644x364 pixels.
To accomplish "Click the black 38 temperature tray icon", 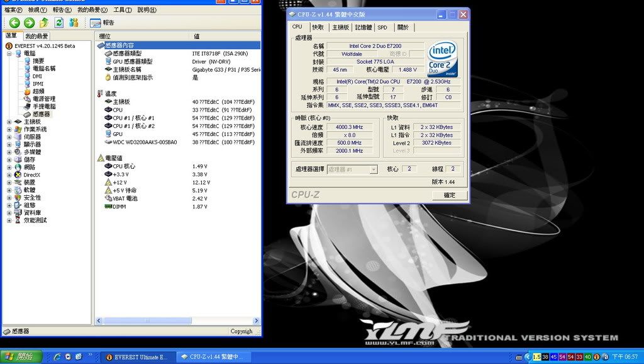I will pos(545,357).
